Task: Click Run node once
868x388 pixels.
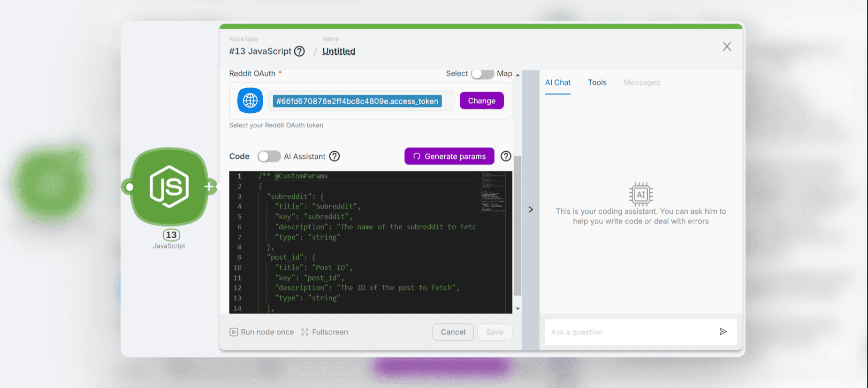Action: [x=262, y=332]
